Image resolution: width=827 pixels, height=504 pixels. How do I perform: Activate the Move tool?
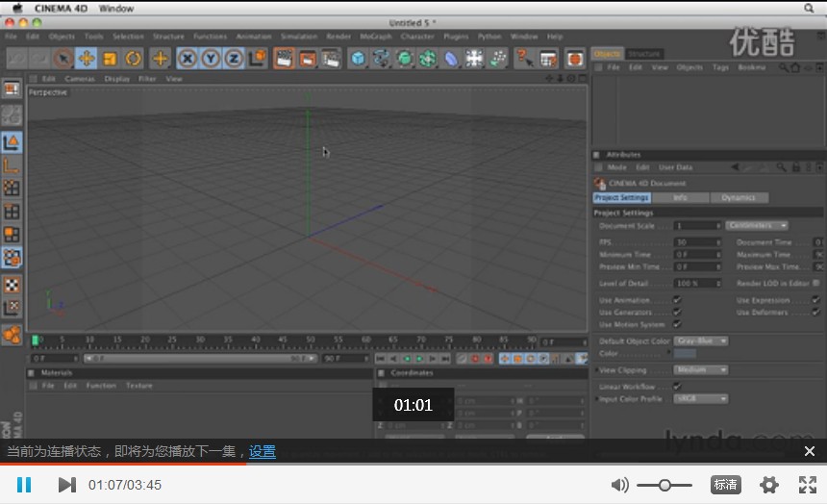pos(86,58)
